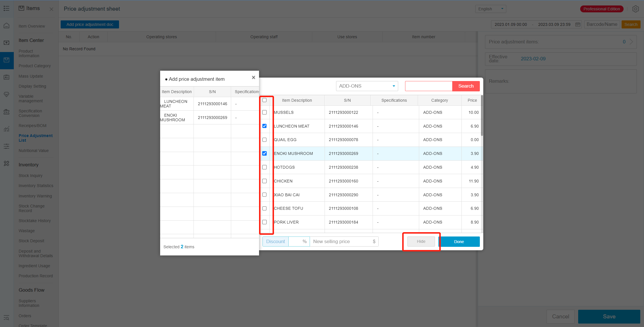Click the sliders settings sidebar icon

click(x=6, y=146)
